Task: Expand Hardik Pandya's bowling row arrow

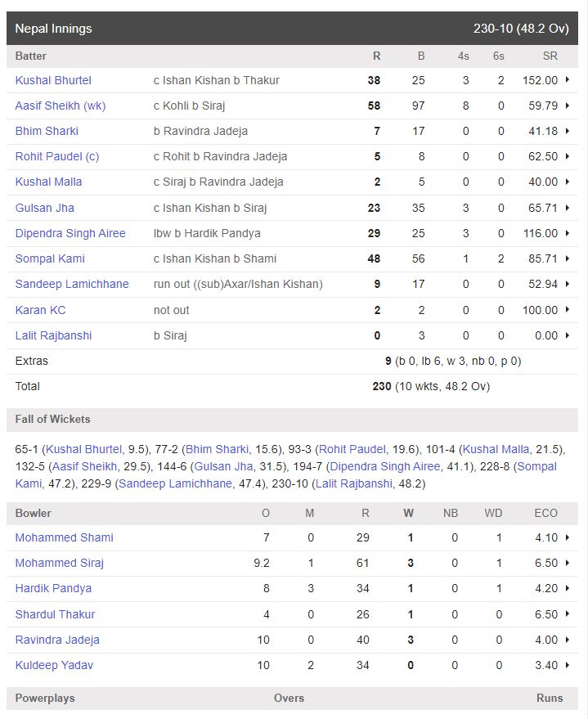Action: [x=568, y=588]
